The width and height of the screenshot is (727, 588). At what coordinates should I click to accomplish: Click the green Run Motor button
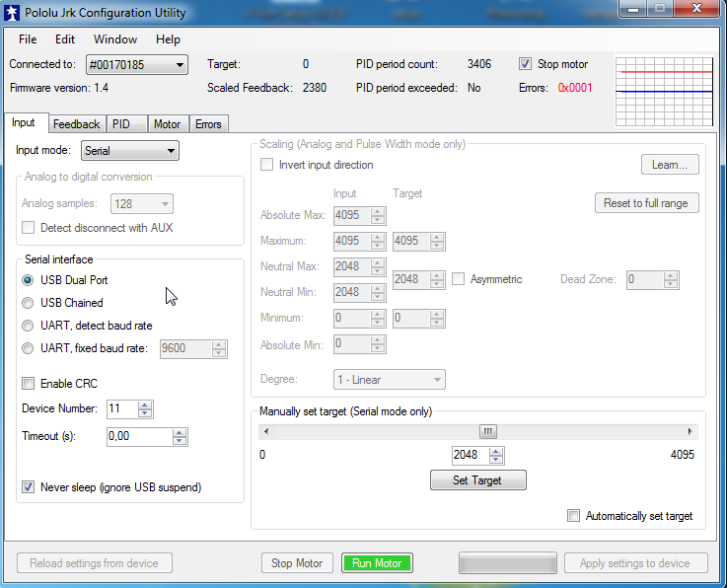(x=377, y=563)
